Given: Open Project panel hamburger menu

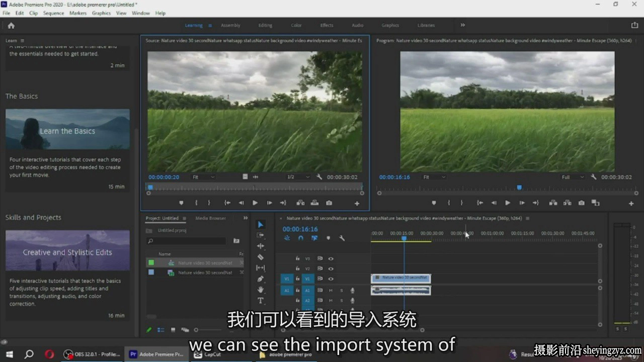Looking at the screenshot, I should pyautogui.click(x=184, y=218).
